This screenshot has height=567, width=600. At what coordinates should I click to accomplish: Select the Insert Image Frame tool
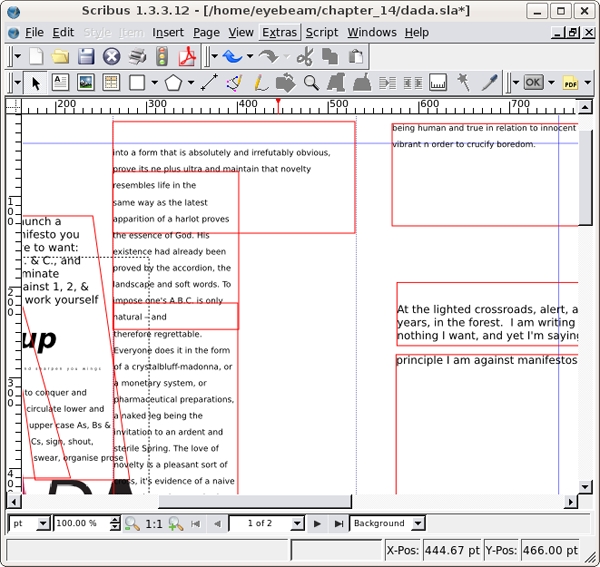[86, 83]
